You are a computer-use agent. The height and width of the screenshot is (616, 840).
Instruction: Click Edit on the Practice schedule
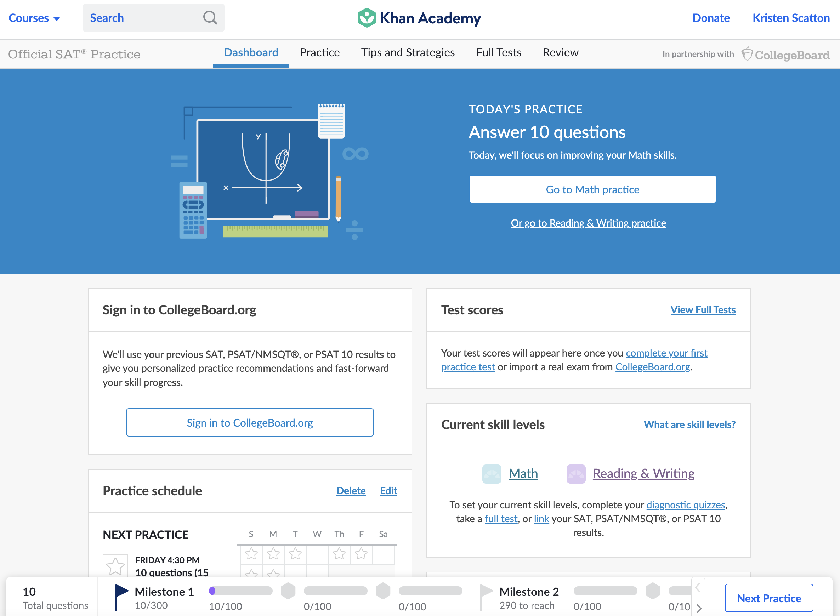point(388,491)
